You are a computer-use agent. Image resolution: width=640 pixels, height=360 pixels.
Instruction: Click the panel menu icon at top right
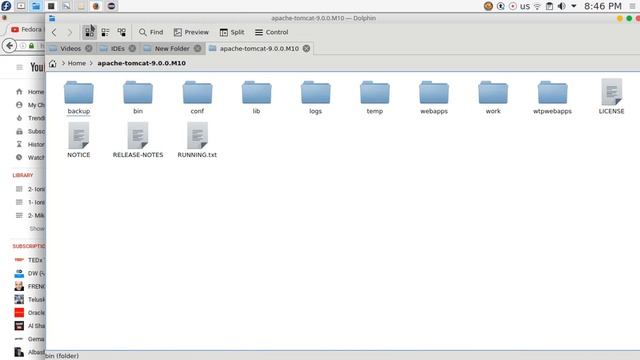(x=632, y=6)
